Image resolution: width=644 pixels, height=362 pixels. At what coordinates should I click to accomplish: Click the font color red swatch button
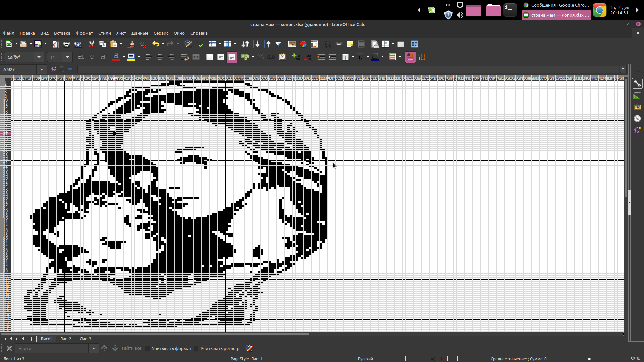point(116,57)
